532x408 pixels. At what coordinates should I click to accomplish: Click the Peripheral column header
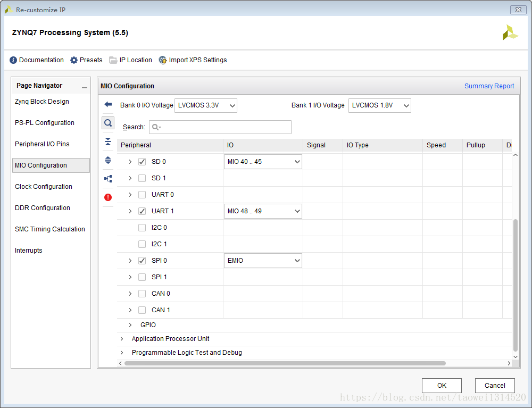170,145
